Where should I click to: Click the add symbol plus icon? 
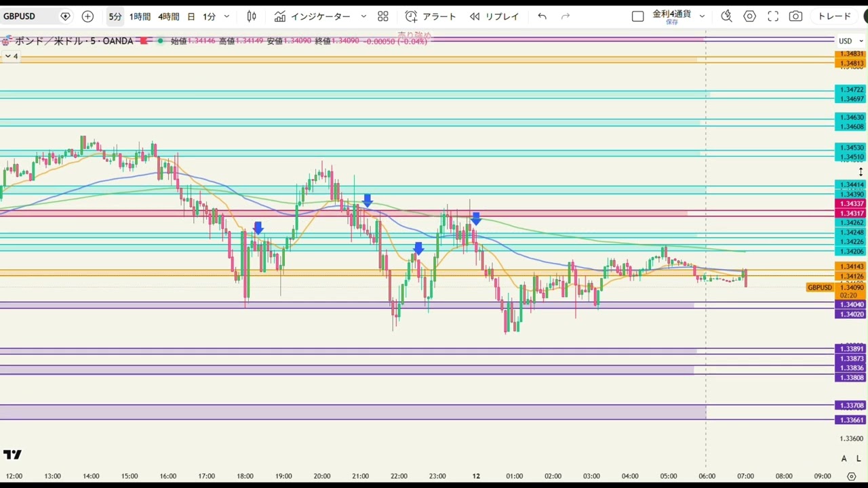(x=87, y=16)
